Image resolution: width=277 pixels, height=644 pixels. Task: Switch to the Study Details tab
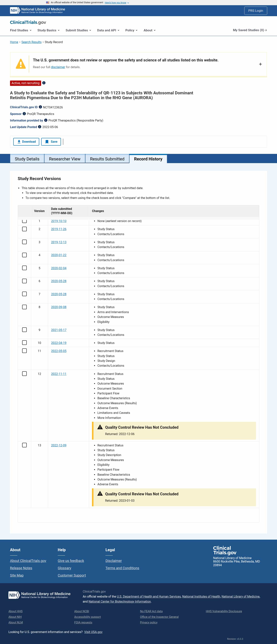pos(27,159)
